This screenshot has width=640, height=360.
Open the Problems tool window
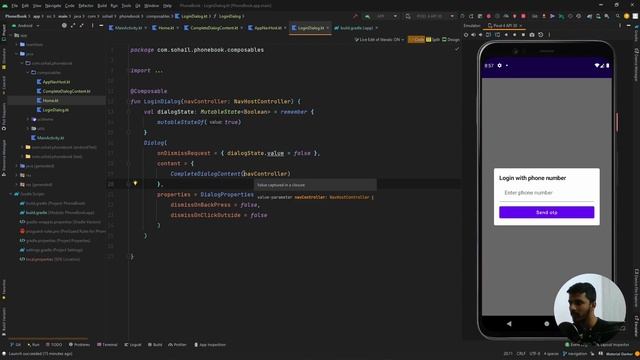[79, 345]
